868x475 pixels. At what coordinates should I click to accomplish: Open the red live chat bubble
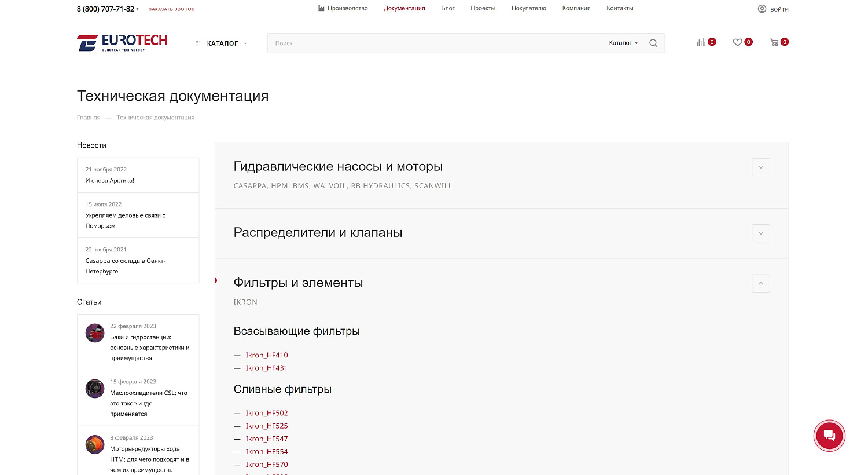pos(829,436)
